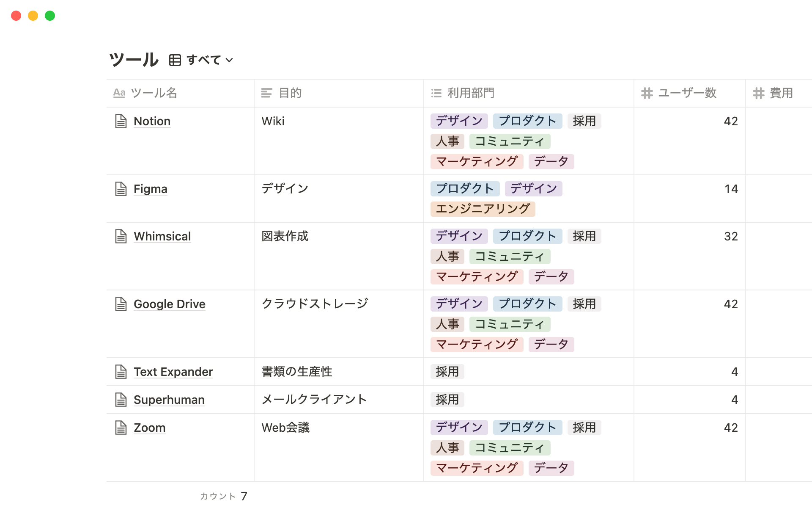Click the page icon beside Zoom
Screen dimensions: 812x508
point(121,428)
